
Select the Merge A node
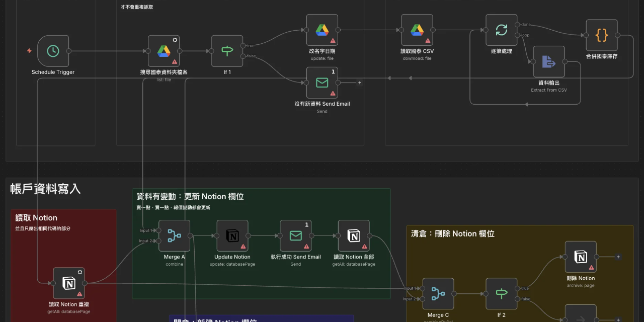(x=174, y=235)
